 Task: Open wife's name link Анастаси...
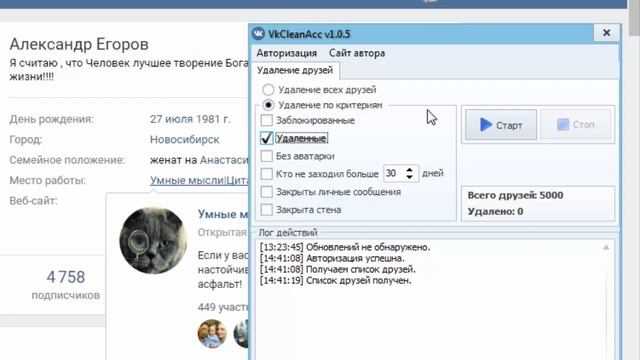coord(224,160)
